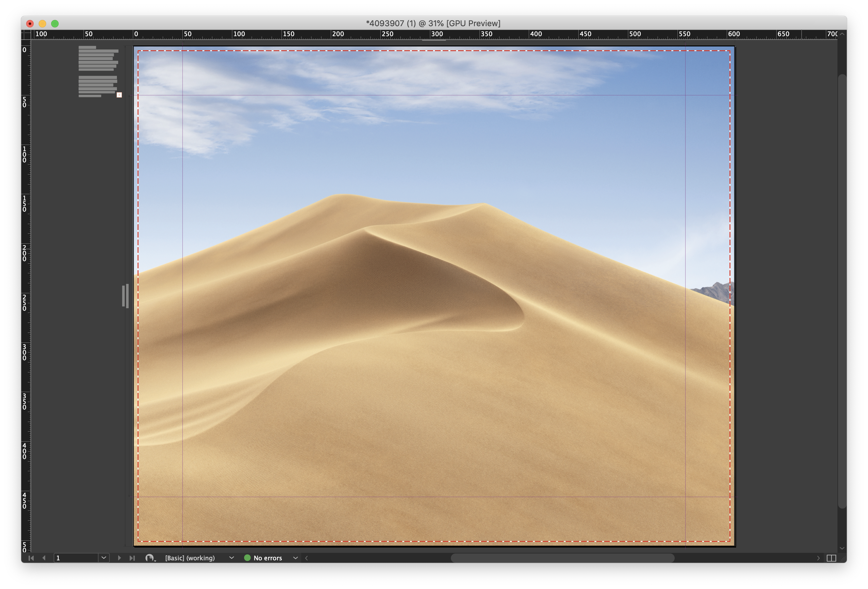Open the preflight profile menu icon
The height and width of the screenshot is (589, 868).
click(x=150, y=558)
